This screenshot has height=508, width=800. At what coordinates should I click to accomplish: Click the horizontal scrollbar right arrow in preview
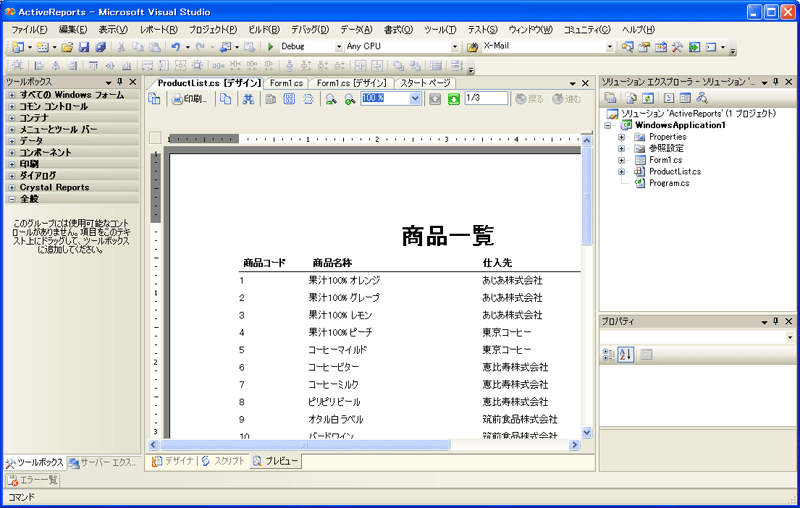point(574,445)
